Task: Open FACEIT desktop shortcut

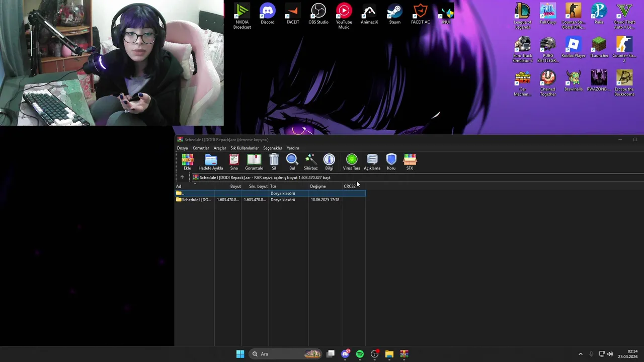Action: (293, 14)
